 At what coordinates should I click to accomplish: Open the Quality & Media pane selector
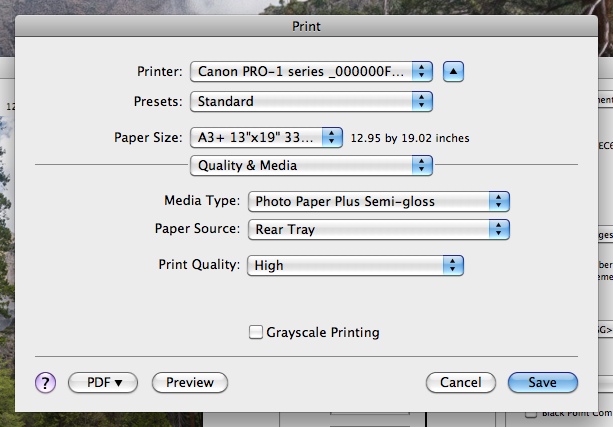311,165
